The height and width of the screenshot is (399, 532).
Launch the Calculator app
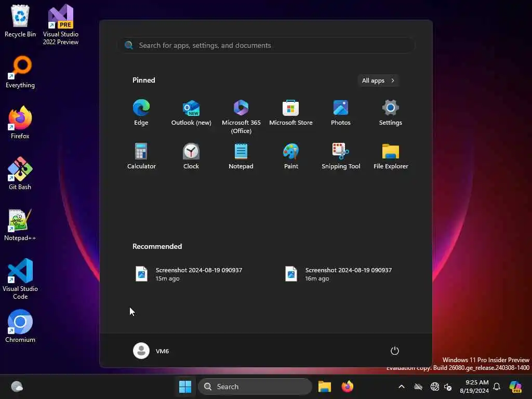pos(141,156)
